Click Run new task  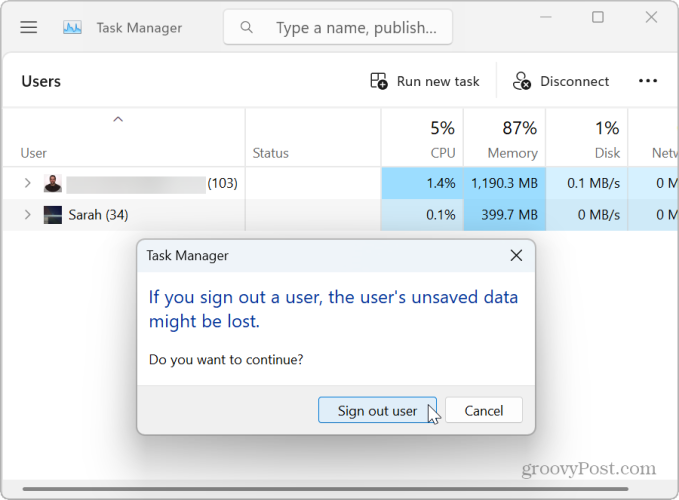point(425,81)
